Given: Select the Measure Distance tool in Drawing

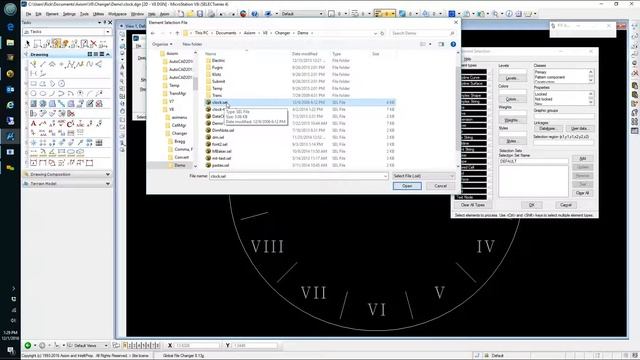Looking at the screenshot, I should coord(33,153).
